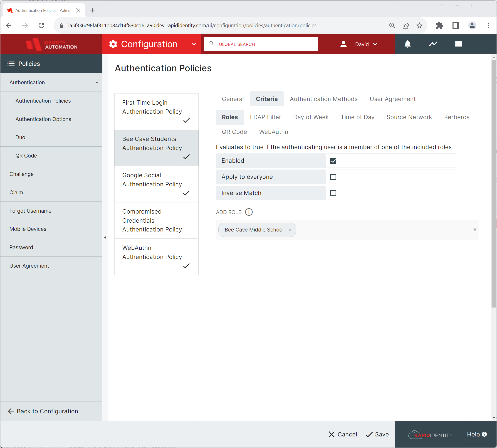Open browser extensions puzzle icon

pos(440,25)
